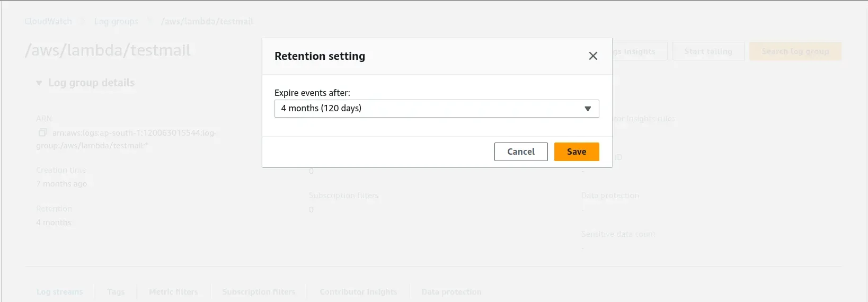The image size is (868, 302).
Task: Select the Subscription filters tab
Action: click(259, 292)
